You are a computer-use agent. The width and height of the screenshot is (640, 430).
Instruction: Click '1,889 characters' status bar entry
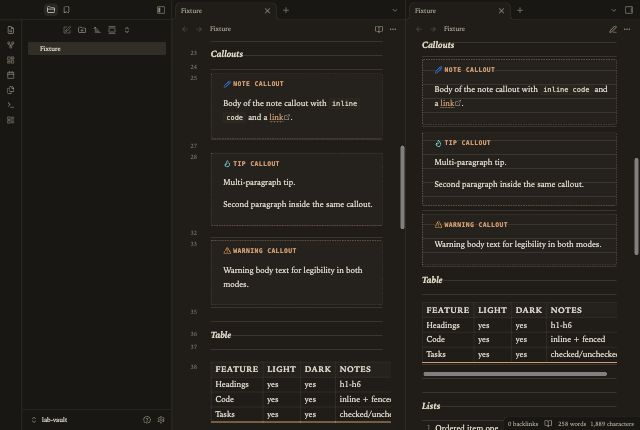tap(612, 424)
